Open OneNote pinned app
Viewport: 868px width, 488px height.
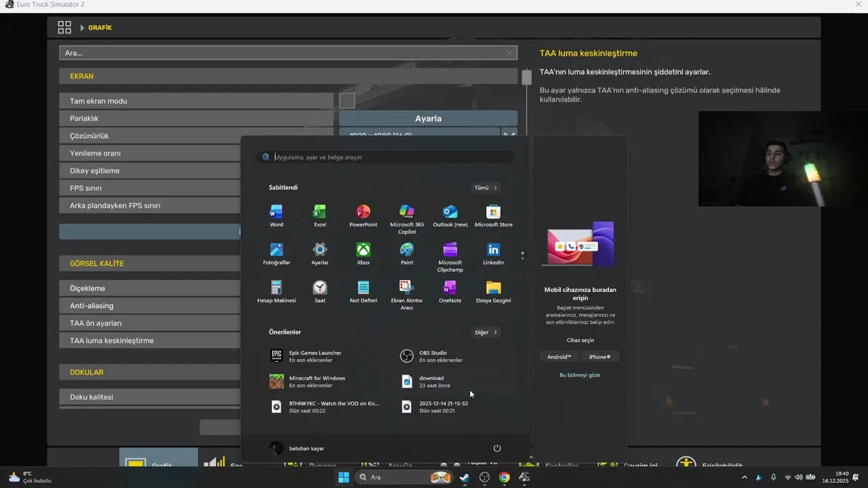point(450,291)
